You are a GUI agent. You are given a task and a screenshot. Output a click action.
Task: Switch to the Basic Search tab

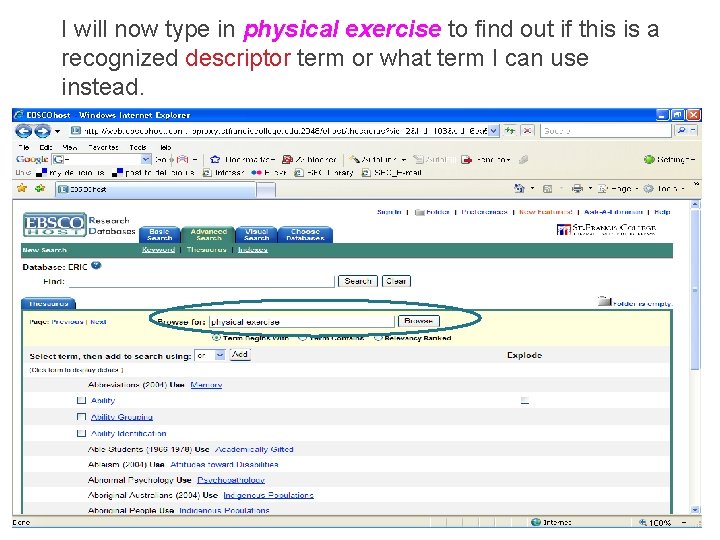pos(159,235)
